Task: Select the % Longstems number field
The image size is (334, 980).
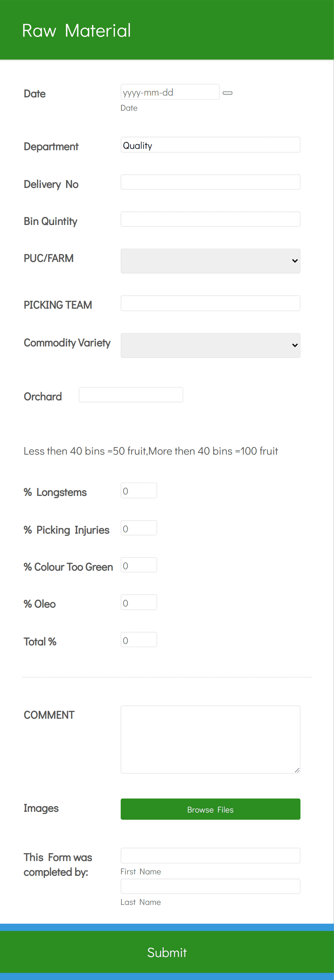Action: pyautogui.click(x=139, y=491)
